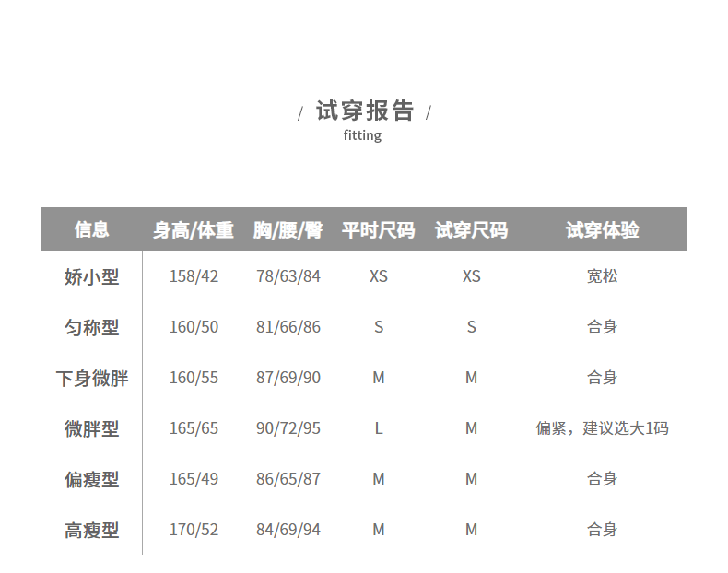Select the 偏紧，建议选大1码 comment
728x573 pixels.
(x=602, y=428)
